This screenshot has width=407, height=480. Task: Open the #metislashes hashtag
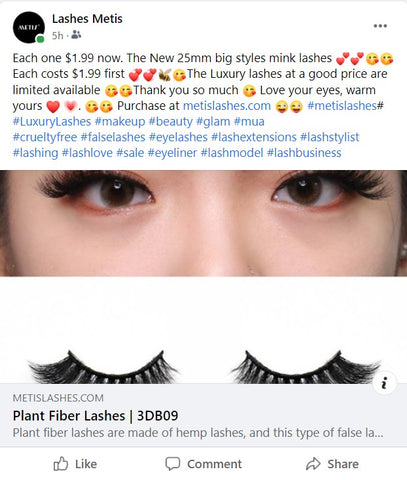[342, 106]
